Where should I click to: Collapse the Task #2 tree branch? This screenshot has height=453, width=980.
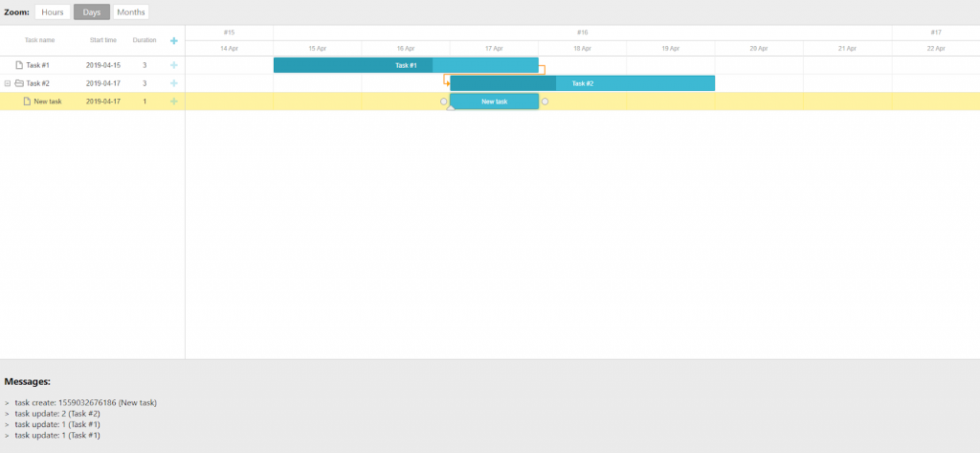pyautogui.click(x=8, y=83)
